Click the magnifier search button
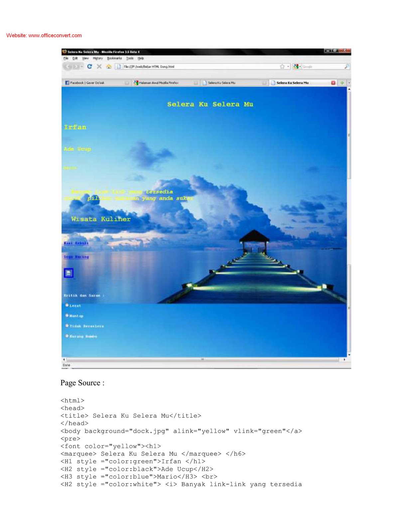This screenshot has height=532, width=411. coord(347,66)
